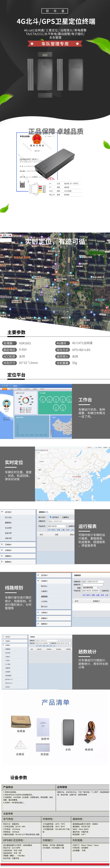Click the QR code on the trademark certificate

[x=22, y=185]
